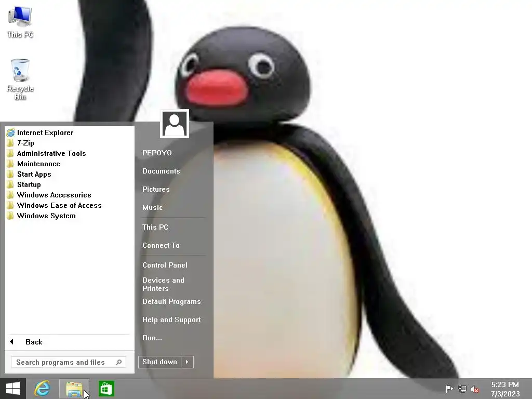Screen dimensions: 532x399
Task: Click the network tray icon
Action: [x=462, y=389]
